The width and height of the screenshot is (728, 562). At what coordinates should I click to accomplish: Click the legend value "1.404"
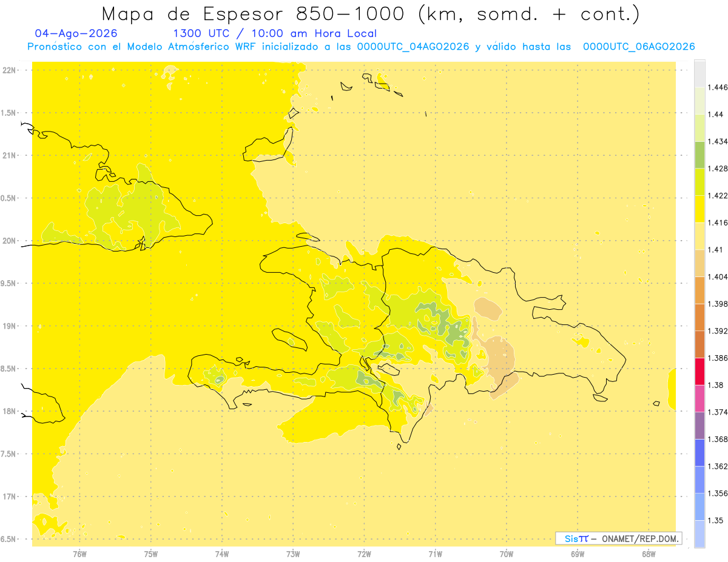tap(718, 276)
